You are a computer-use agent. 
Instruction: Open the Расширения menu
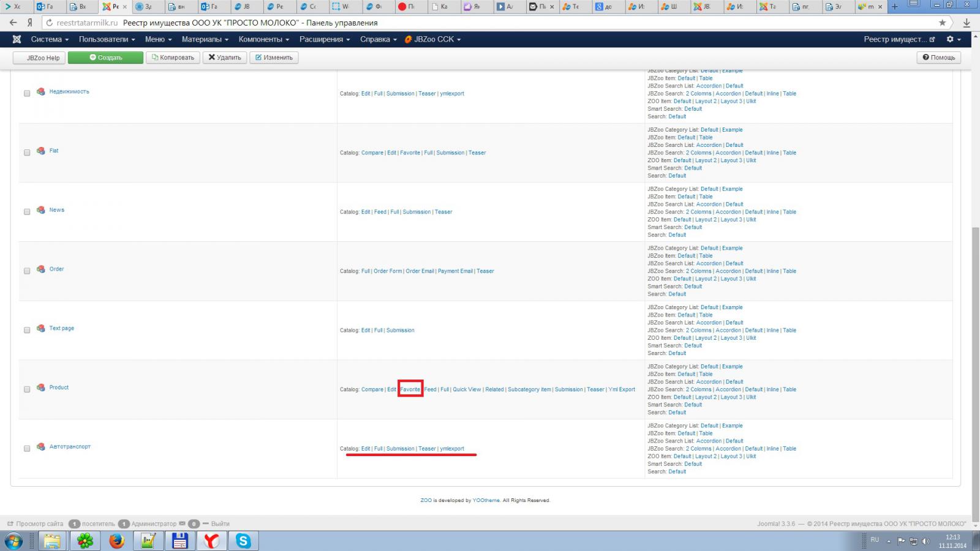pyautogui.click(x=325, y=39)
